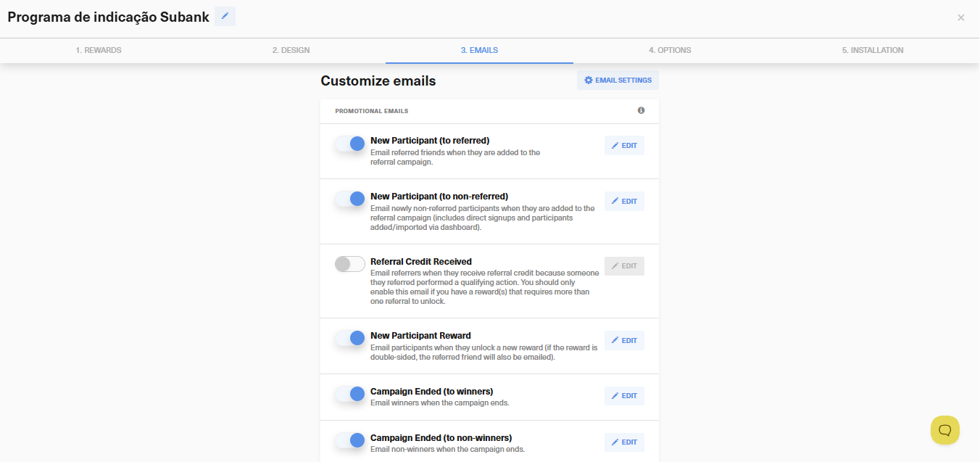Edit the New Participant (to referred) email
This screenshot has height=462, width=980.
624,146
